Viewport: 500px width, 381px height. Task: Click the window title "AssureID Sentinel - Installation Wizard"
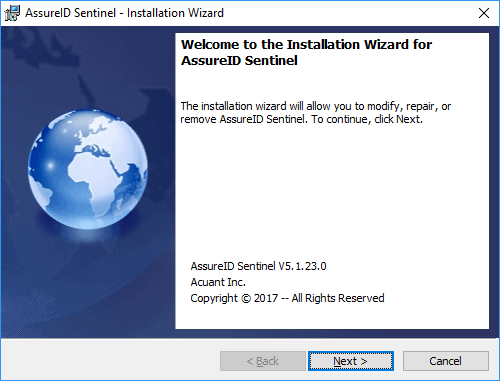pyautogui.click(x=124, y=13)
